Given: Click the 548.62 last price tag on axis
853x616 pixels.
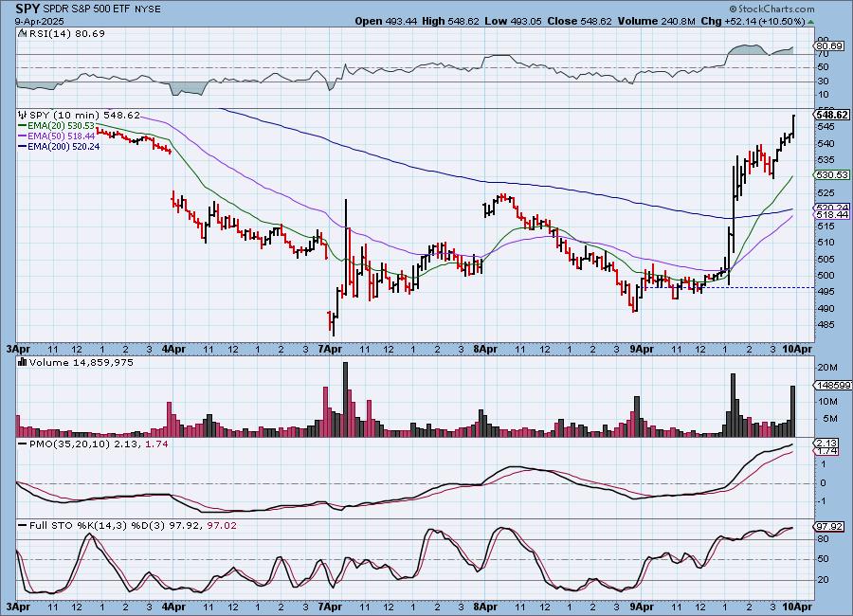Looking at the screenshot, I should 832,116.
